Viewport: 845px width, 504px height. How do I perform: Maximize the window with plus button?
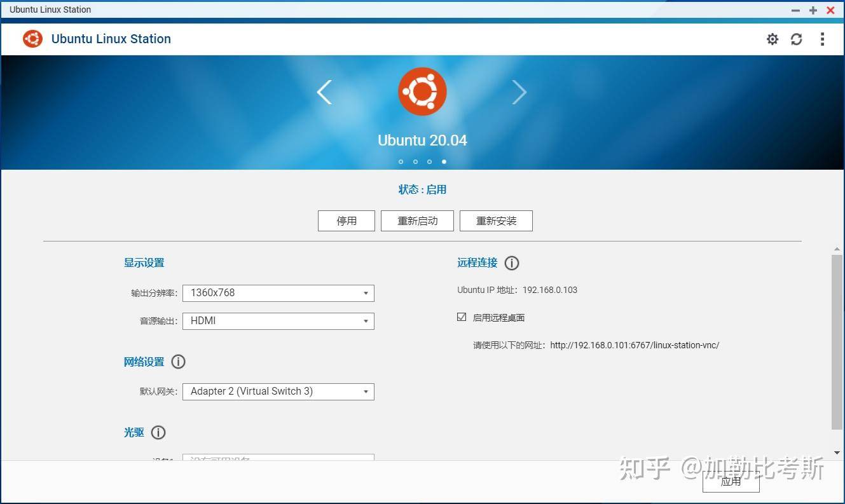point(813,10)
